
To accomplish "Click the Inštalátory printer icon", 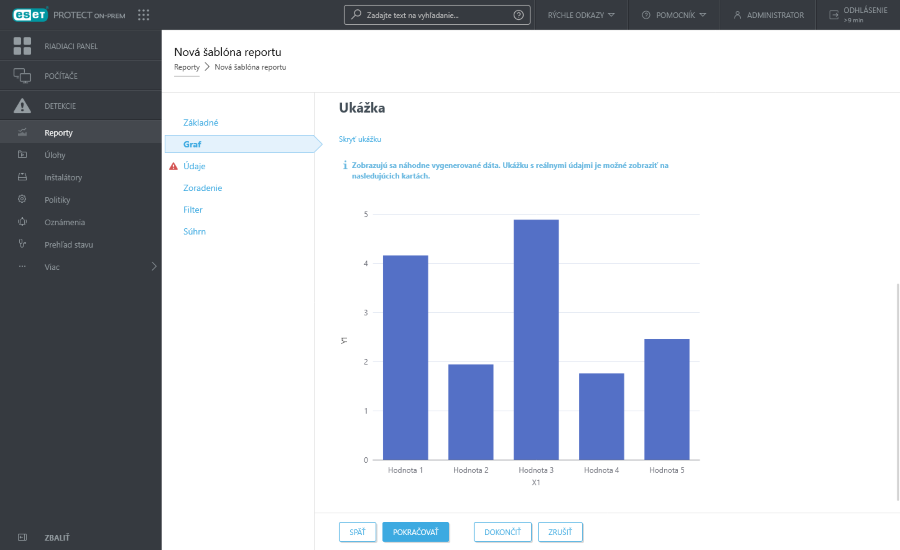I will [22, 177].
